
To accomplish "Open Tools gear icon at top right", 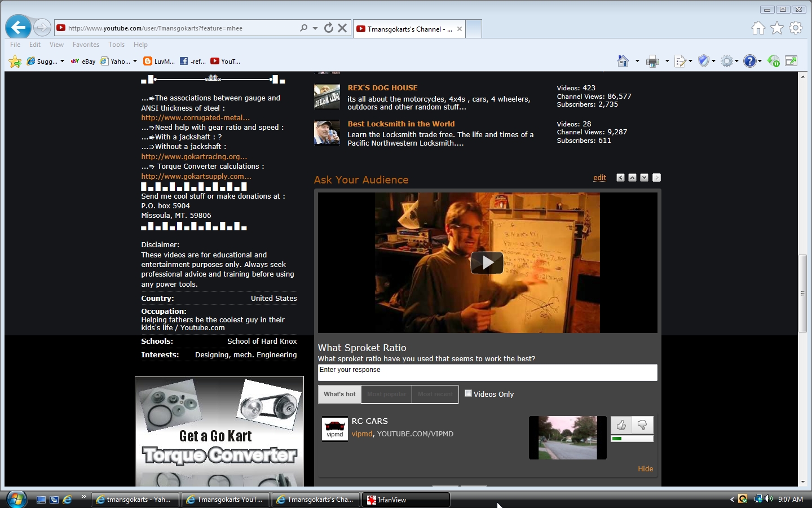I will point(796,28).
